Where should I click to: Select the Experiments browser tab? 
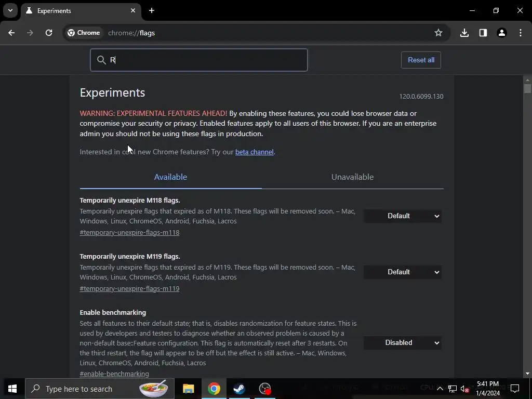coord(81,10)
